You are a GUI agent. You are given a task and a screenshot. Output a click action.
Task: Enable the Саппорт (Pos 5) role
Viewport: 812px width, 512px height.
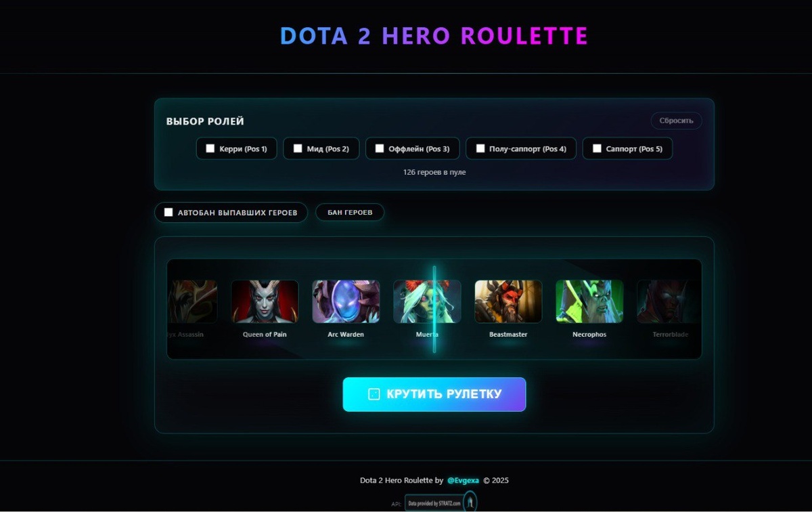(597, 148)
